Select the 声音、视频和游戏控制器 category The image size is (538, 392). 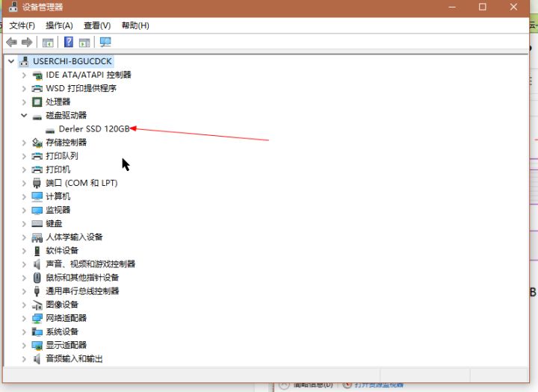point(90,264)
